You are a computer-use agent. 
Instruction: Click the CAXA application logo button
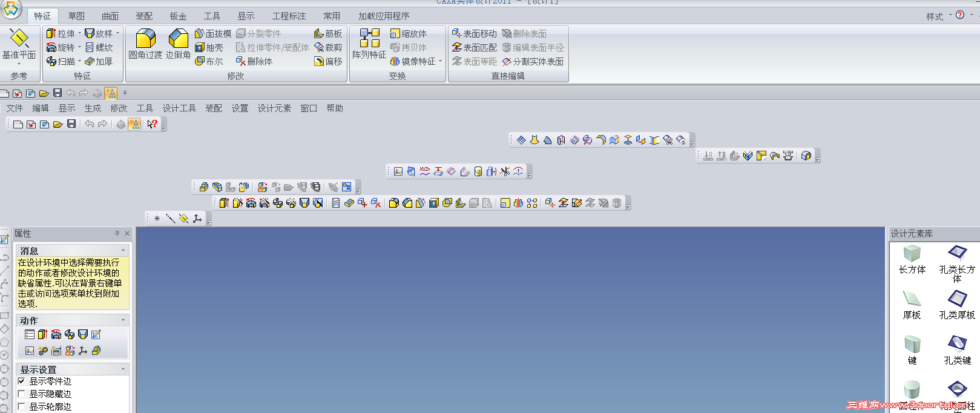tap(10, 8)
